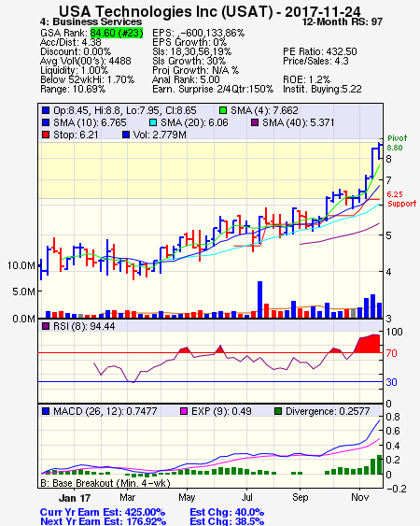Image resolution: width=420 pixels, height=526 pixels.
Task: Click the 'Sls Growth: 30%' value
Action: [x=189, y=61]
